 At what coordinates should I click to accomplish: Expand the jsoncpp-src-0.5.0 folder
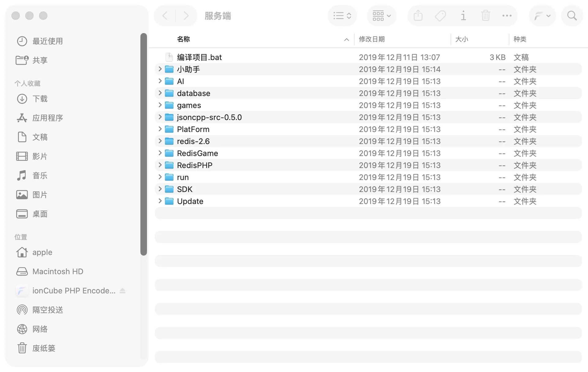coord(160,117)
